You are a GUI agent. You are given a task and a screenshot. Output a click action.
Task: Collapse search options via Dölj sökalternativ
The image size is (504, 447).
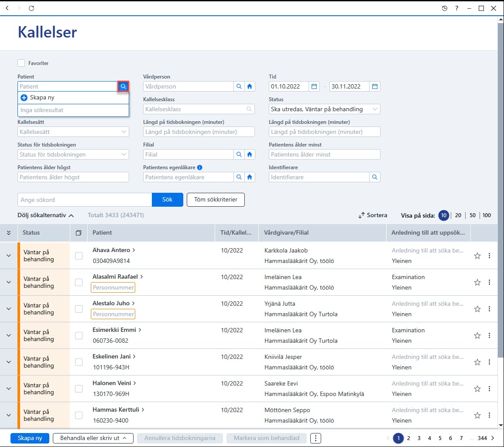click(x=46, y=215)
